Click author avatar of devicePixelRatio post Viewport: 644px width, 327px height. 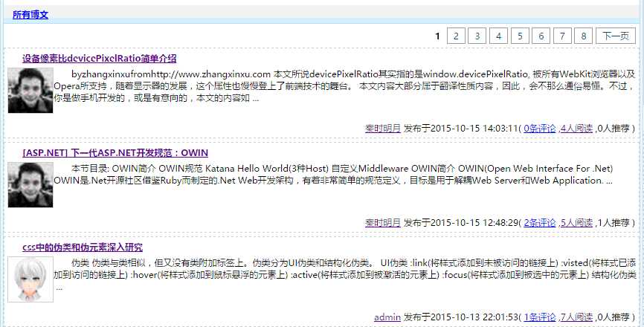[x=30, y=90]
